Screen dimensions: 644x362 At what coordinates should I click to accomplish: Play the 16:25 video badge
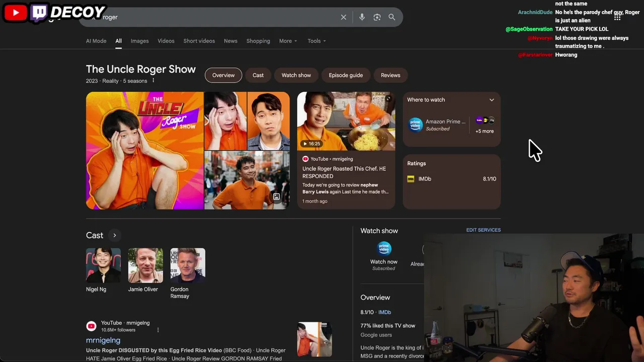point(311,144)
